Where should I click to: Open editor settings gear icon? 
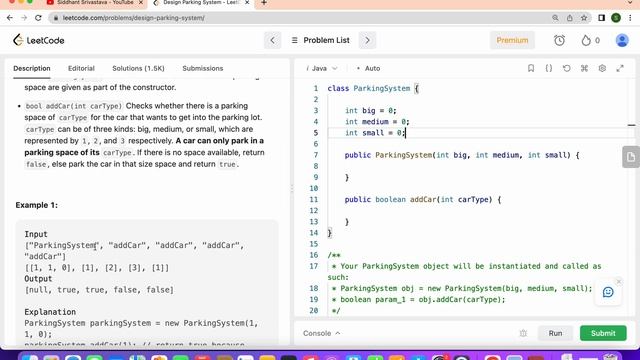[x=602, y=68]
